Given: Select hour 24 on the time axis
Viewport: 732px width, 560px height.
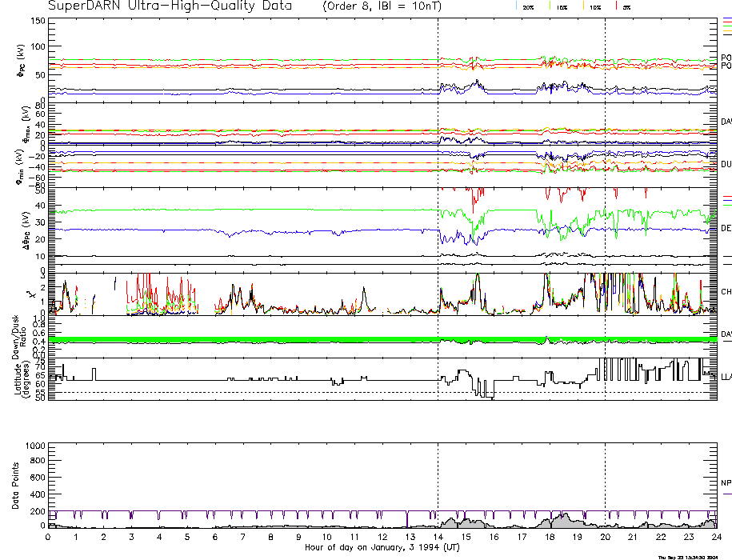Looking at the screenshot, I should point(716,538).
